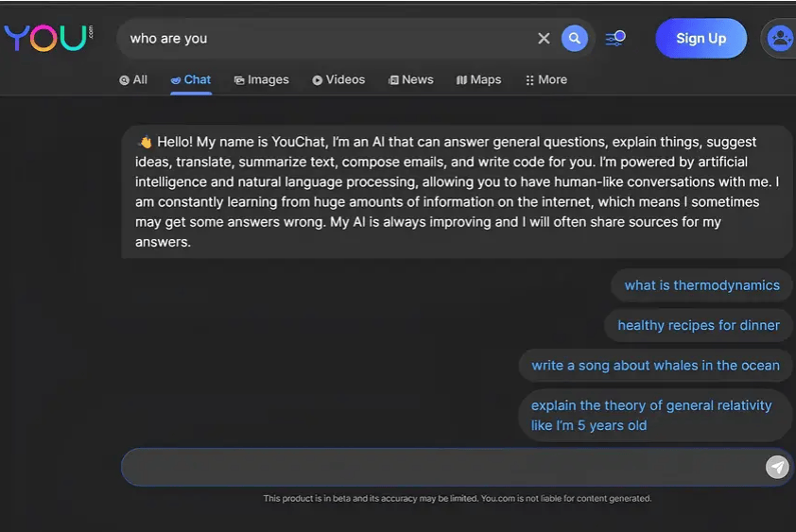
Task: Open the News tab
Action: [x=410, y=80]
